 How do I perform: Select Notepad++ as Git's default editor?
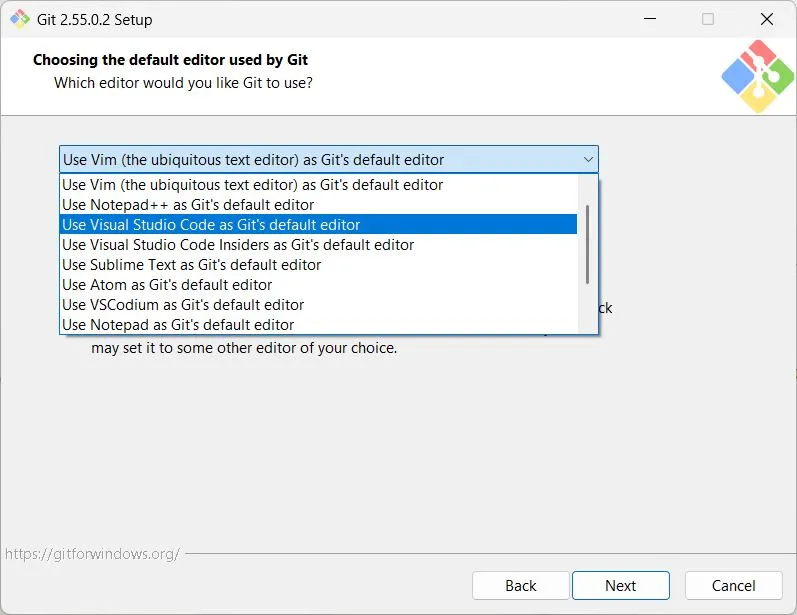318,205
